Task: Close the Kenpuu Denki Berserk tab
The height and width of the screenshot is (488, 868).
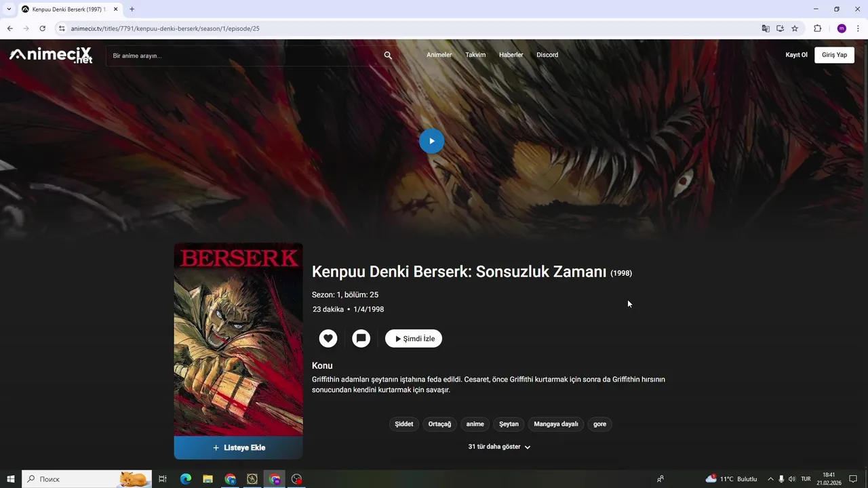Action: pos(115,9)
